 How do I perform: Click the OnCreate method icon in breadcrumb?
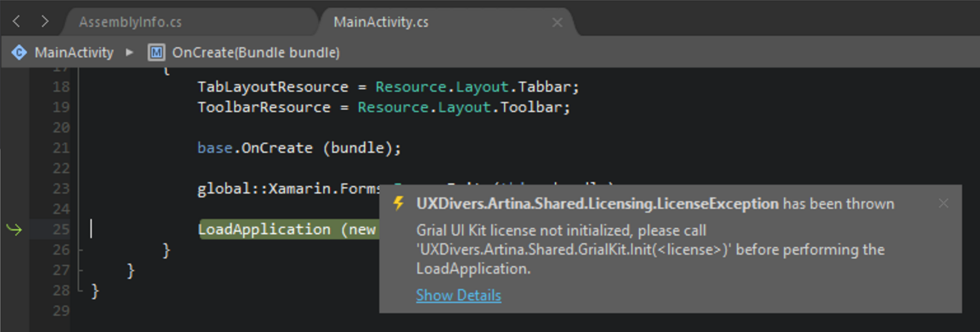click(x=156, y=52)
